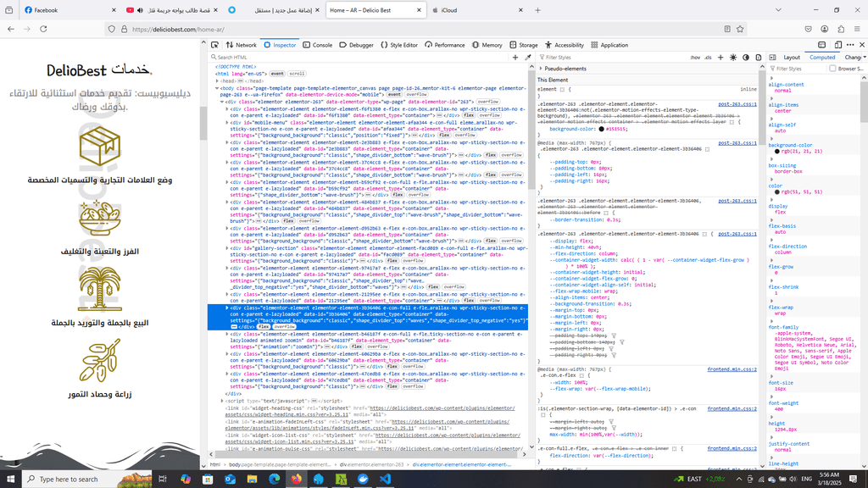Expand the gallery-section div node
The width and height of the screenshot is (868, 488).
click(x=227, y=248)
